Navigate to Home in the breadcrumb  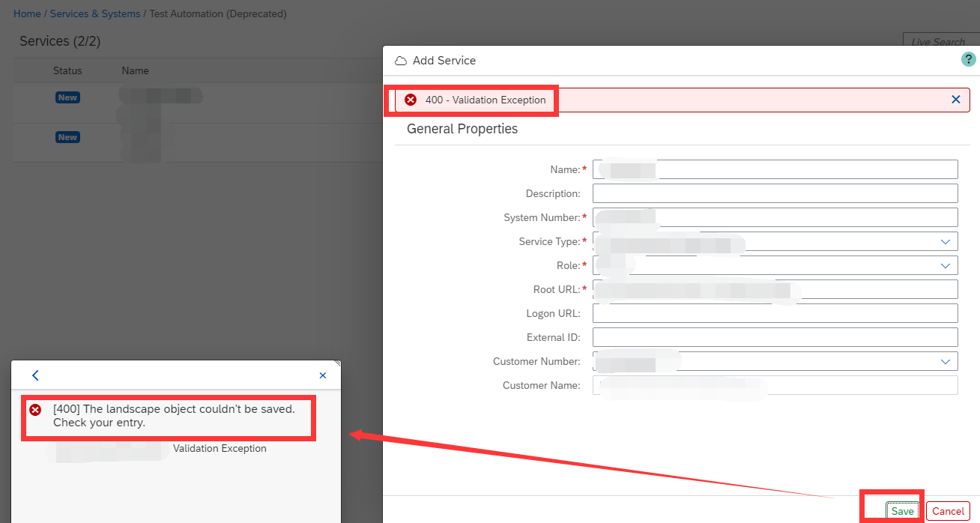[27, 14]
